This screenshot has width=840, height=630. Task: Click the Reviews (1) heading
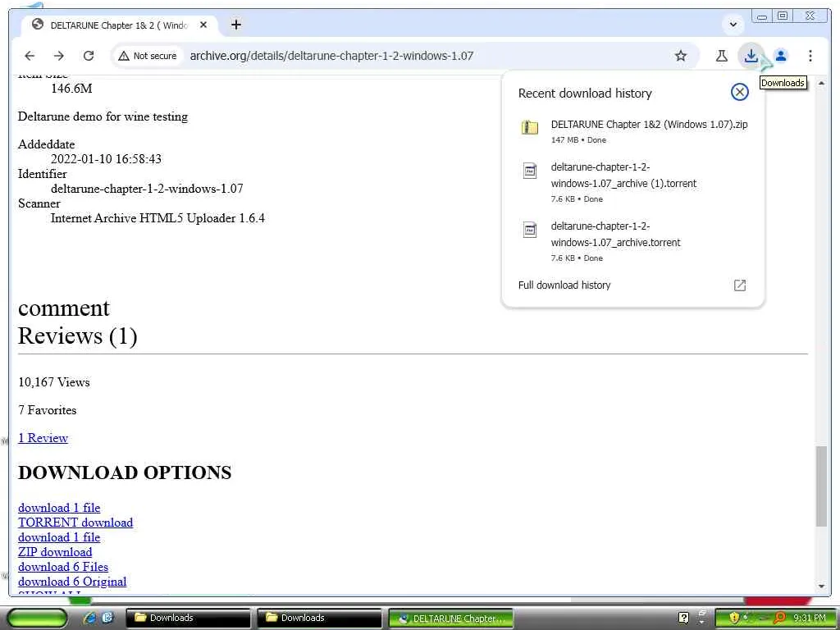(78, 336)
